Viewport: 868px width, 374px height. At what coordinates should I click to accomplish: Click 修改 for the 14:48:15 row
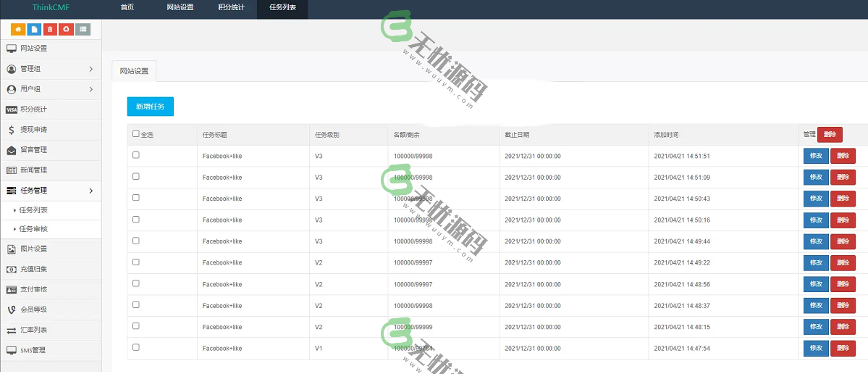pos(816,327)
